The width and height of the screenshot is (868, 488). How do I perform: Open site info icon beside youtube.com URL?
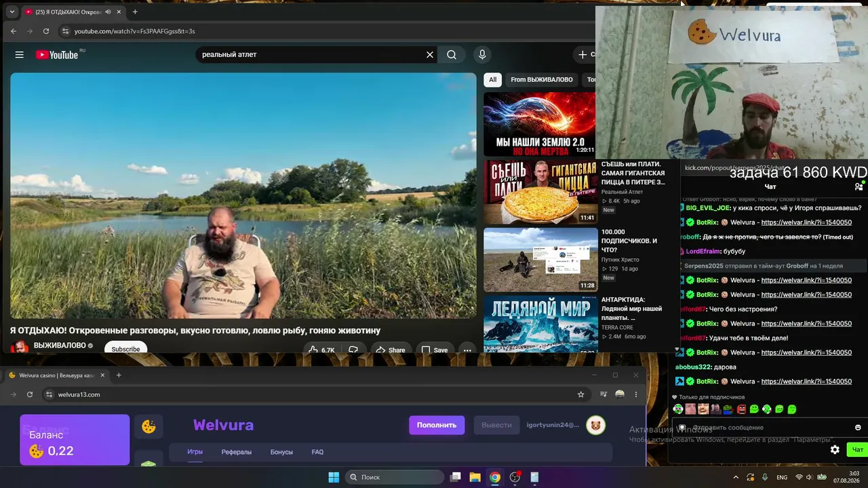[65, 31]
